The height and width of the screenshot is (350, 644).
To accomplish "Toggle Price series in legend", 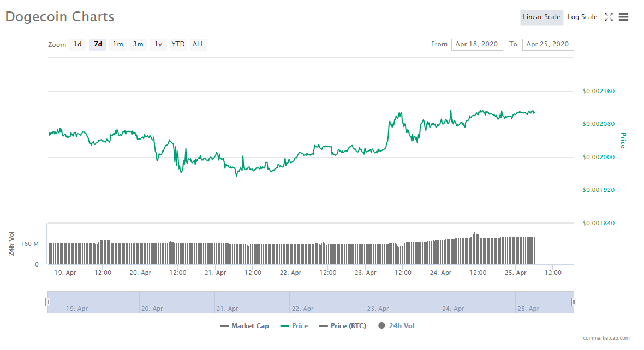I will [x=294, y=326].
